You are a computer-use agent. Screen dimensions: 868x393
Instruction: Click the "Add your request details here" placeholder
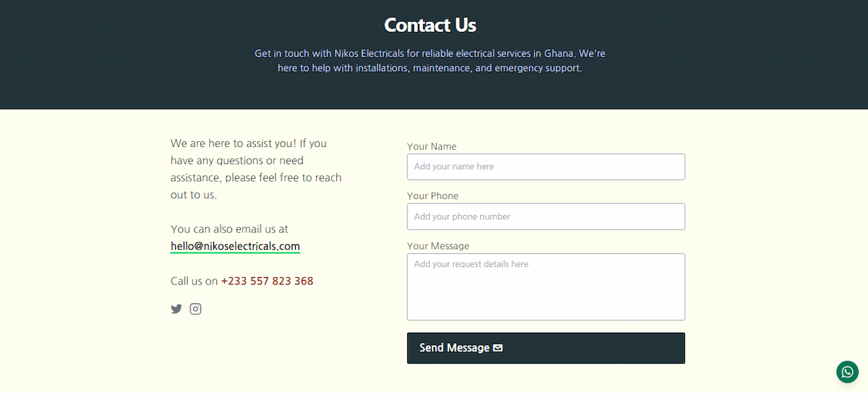click(471, 264)
